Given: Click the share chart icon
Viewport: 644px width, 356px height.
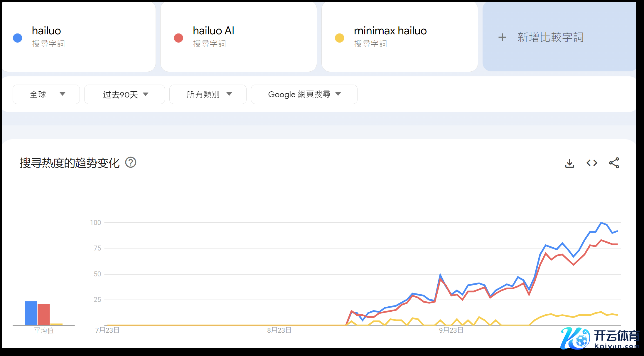Looking at the screenshot, I should pyautogui.click(x=614, y=163).
